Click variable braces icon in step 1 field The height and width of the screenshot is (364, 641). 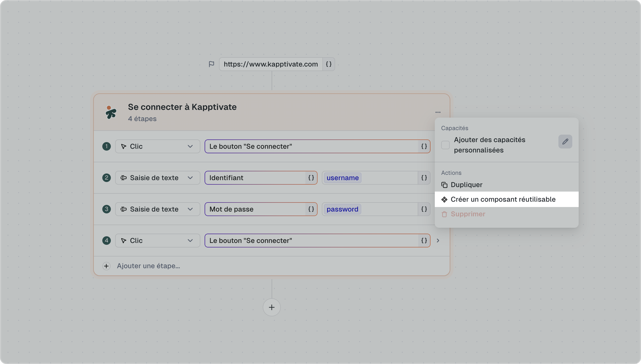point(424,146)
